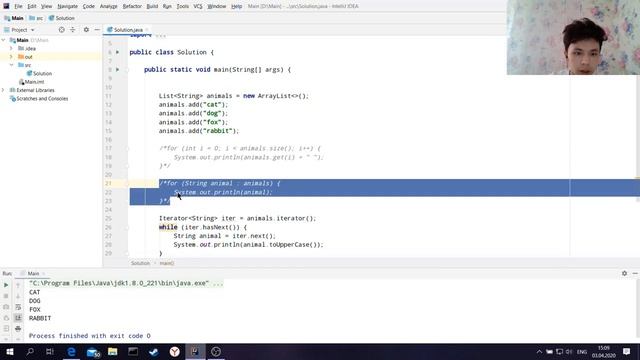Toggle fold marker beside the while loop
Viewport: 640px width, 360px height.
point(127,227)
